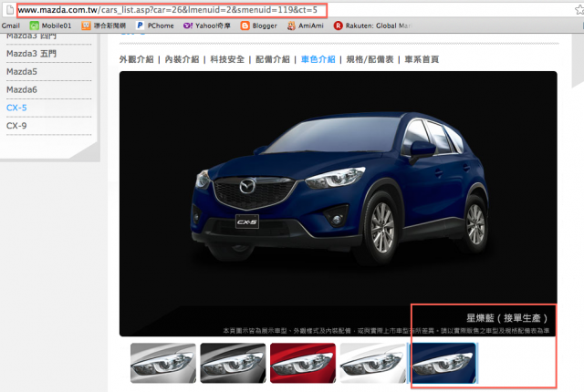Select CX-5 in sidebar
The width and height of the screenshot is (584, 392).
(16, 108)
